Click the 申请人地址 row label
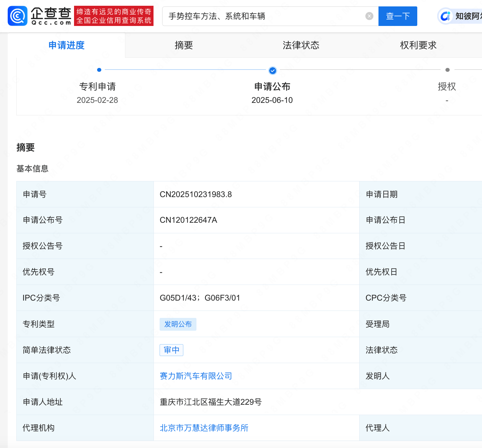Viewport: 482px width, 448px height. [43, 402]
